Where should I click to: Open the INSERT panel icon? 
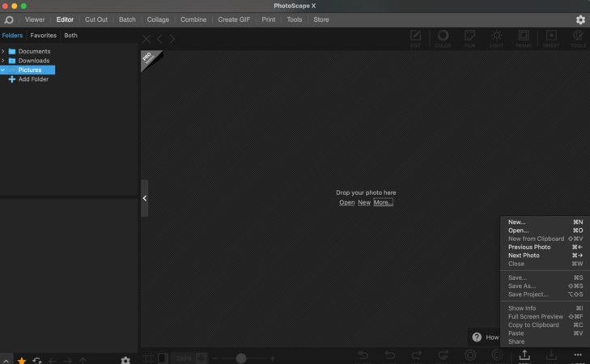(551, 36)
